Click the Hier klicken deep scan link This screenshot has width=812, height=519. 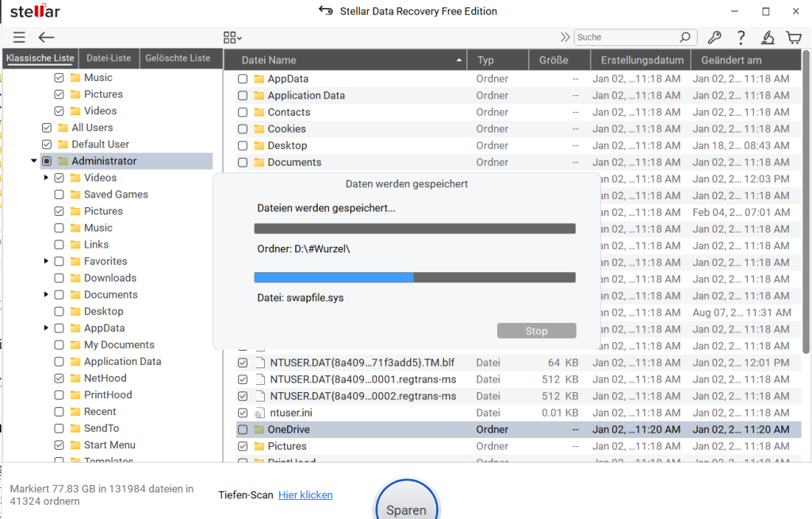tap(305, 495)
